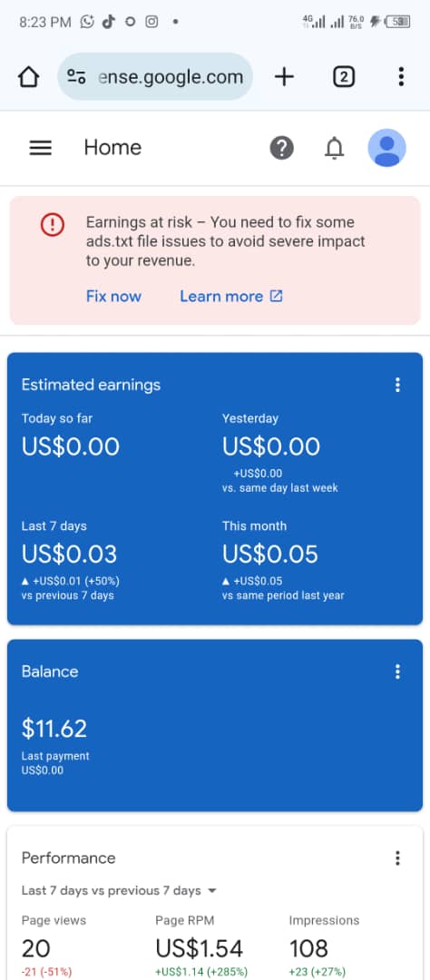Open the Estimated earnings card options menu
The height and width of the screenshot is (980, 430).
[397, 385]
